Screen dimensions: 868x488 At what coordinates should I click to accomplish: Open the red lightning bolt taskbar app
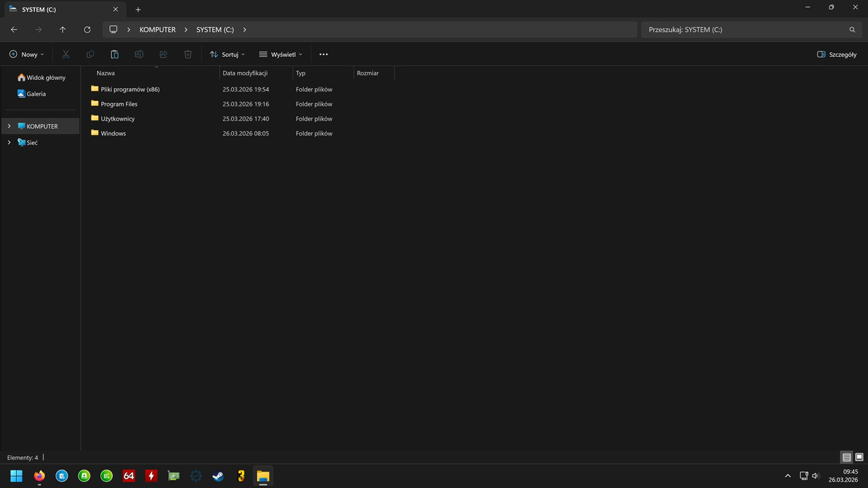151,476
